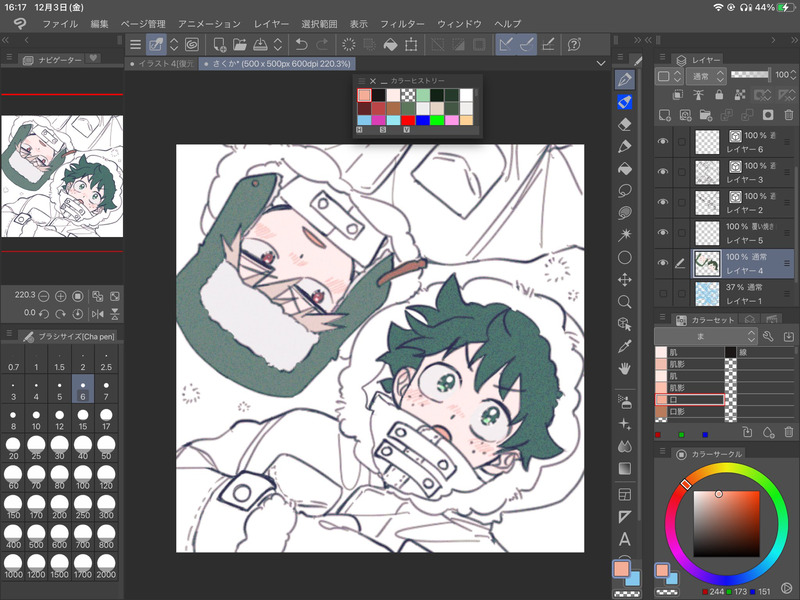The height and width of the screenshot is (600, 800).
Task: Toggle Snap to grid in command bar
Action: [548, 45]
